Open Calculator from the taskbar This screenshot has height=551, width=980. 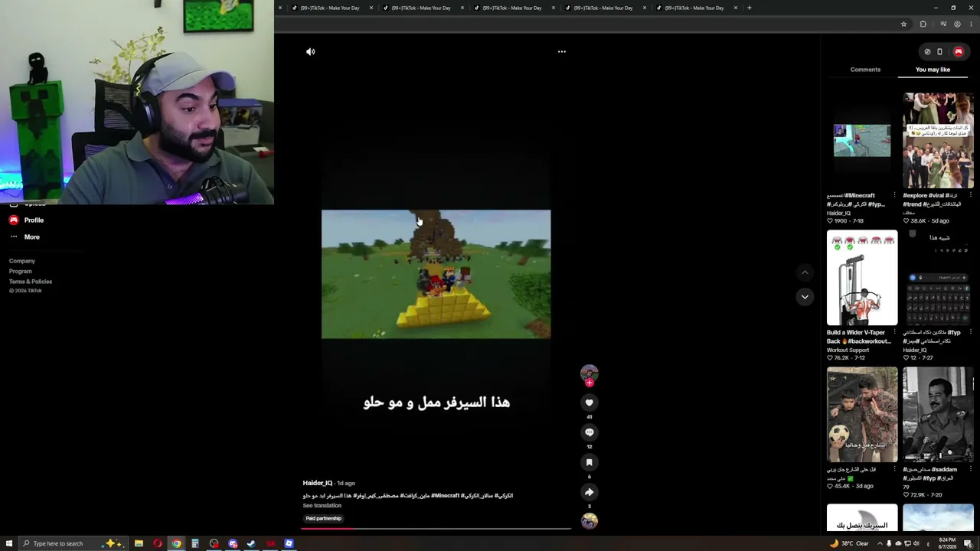click(195, 543)
